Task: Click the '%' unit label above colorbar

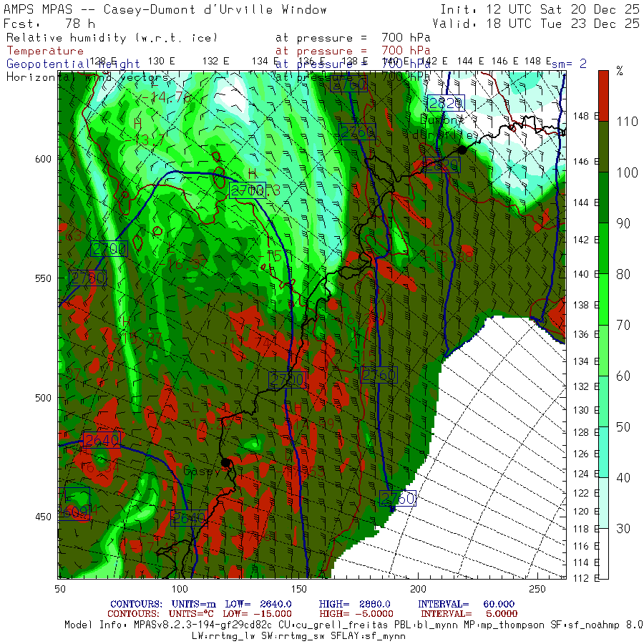Action: [620, 71]
